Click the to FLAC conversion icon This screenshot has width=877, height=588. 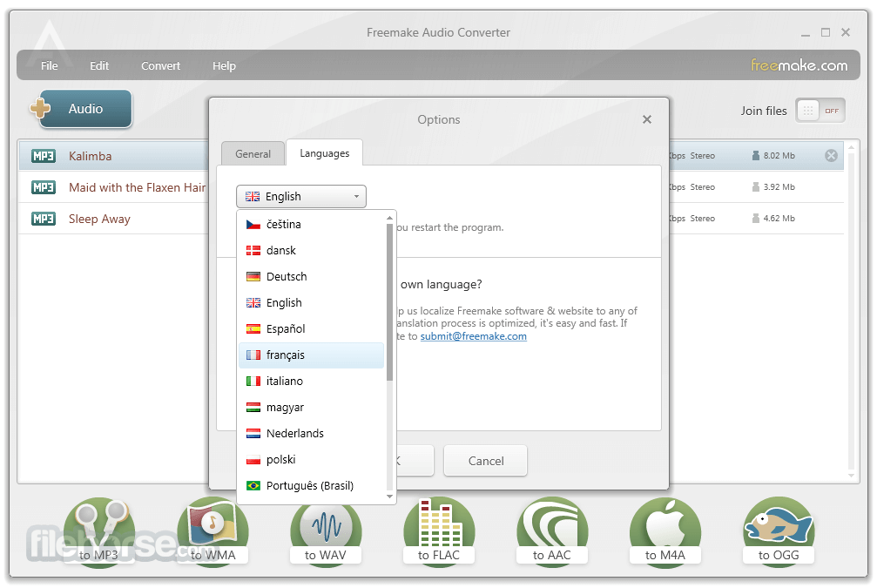point(439,531)
